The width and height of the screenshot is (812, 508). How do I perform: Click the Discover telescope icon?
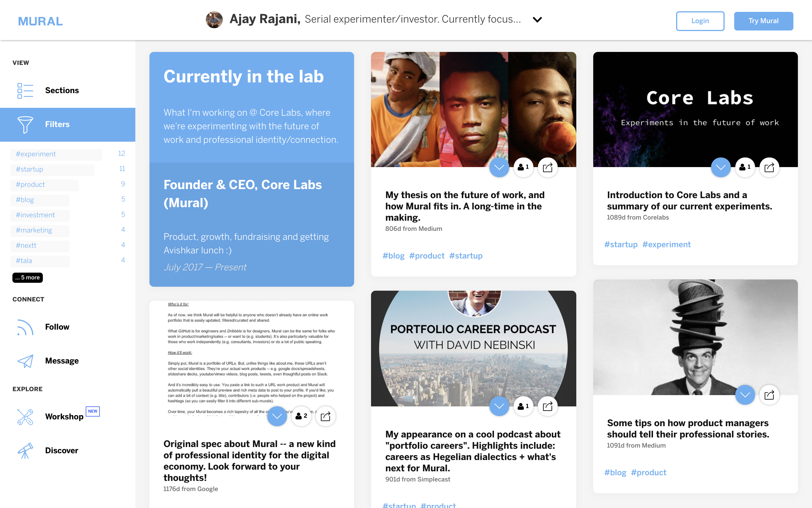pos(25,450)
